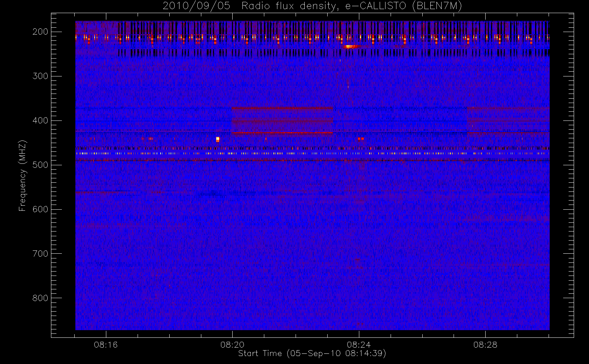Click the 'Start Time' x-axis label
589x364 pixels.
312,353
